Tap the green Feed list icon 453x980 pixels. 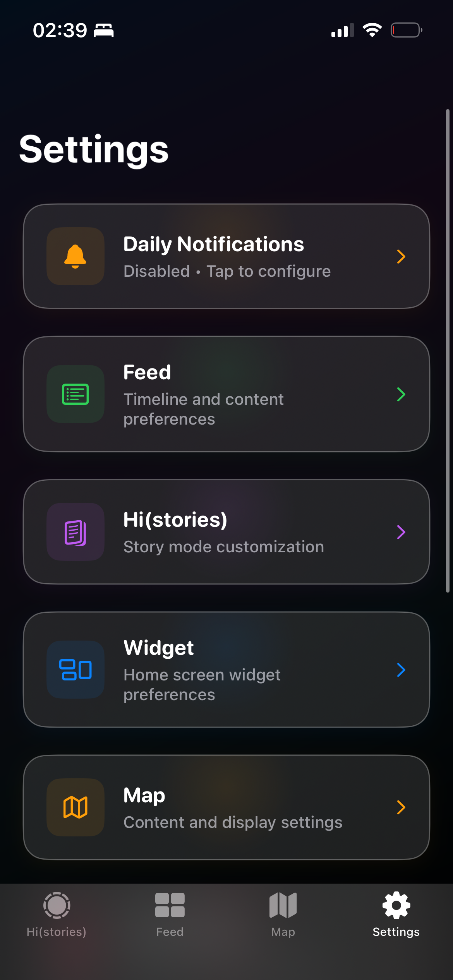pyautogui.click(x=75, y=394)
